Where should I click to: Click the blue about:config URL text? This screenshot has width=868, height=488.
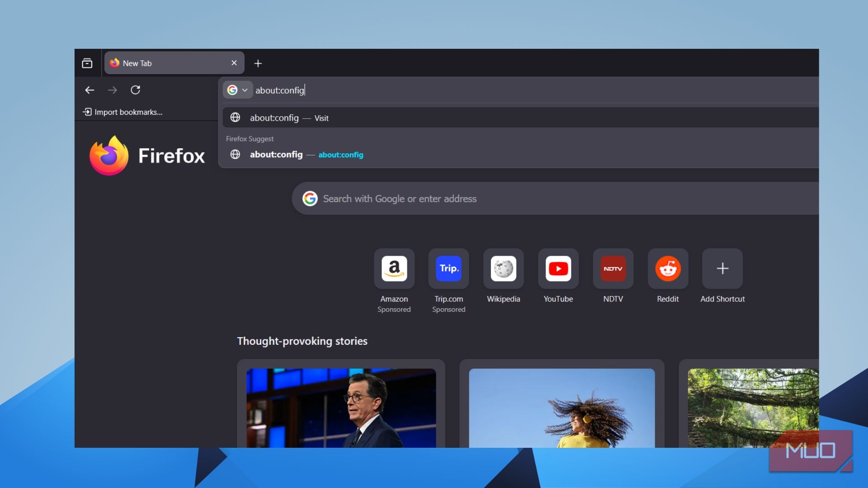tap(341, 155)
